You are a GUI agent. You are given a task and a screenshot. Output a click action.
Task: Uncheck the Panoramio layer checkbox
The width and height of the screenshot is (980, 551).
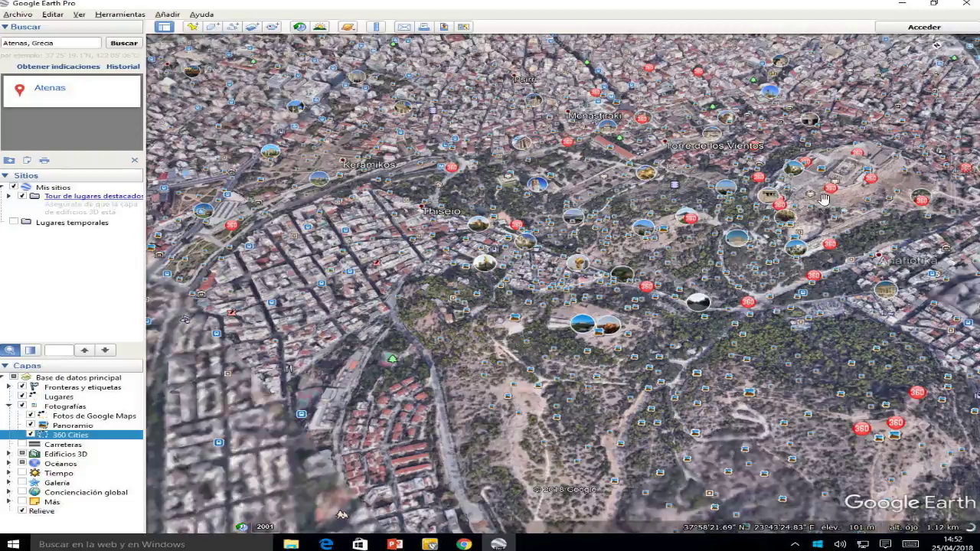pos(31,425)
